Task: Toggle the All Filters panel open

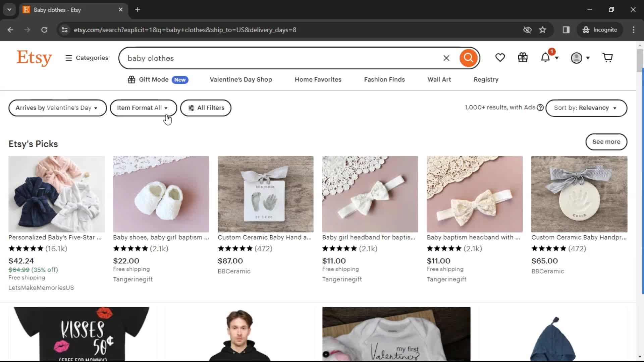Action: click(x=206, y=107)
